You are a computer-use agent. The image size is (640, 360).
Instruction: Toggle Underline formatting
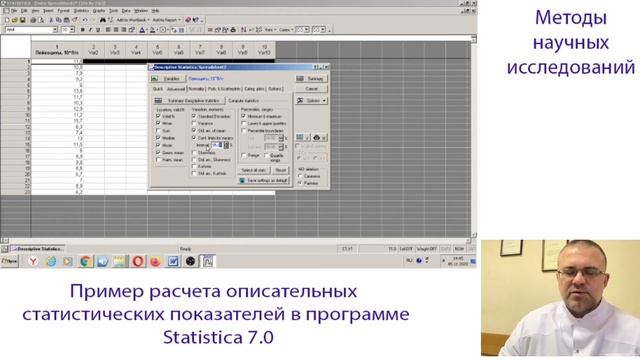98,30
